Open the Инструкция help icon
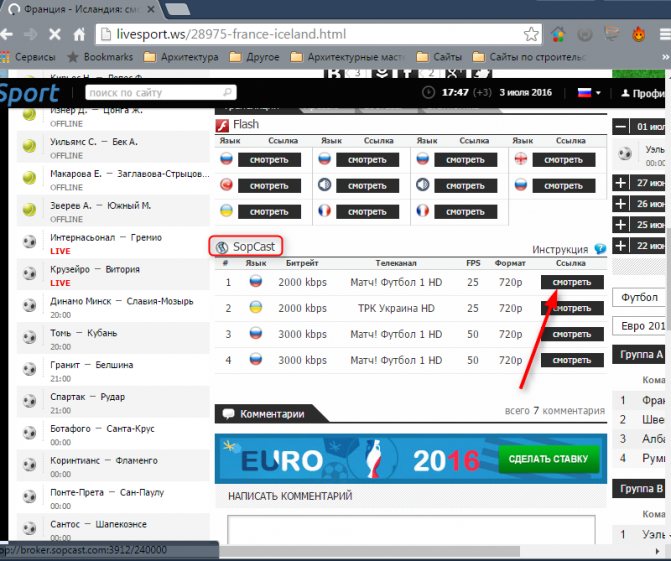The height and width of the screenshot is (561, 671). coord(600,249)
